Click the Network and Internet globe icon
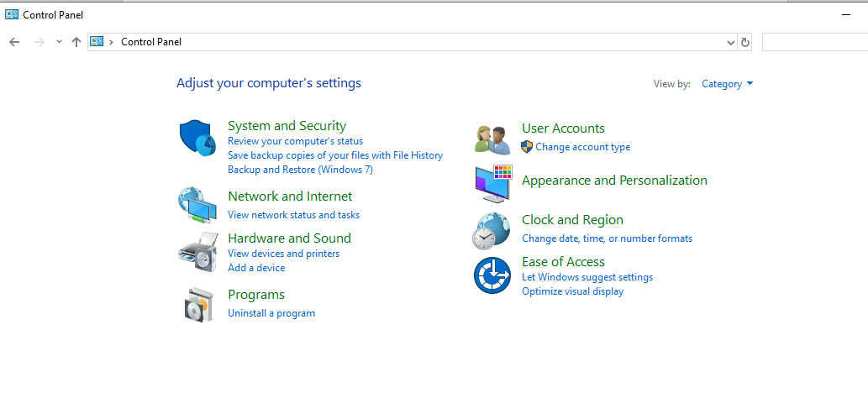 (197, 205)
